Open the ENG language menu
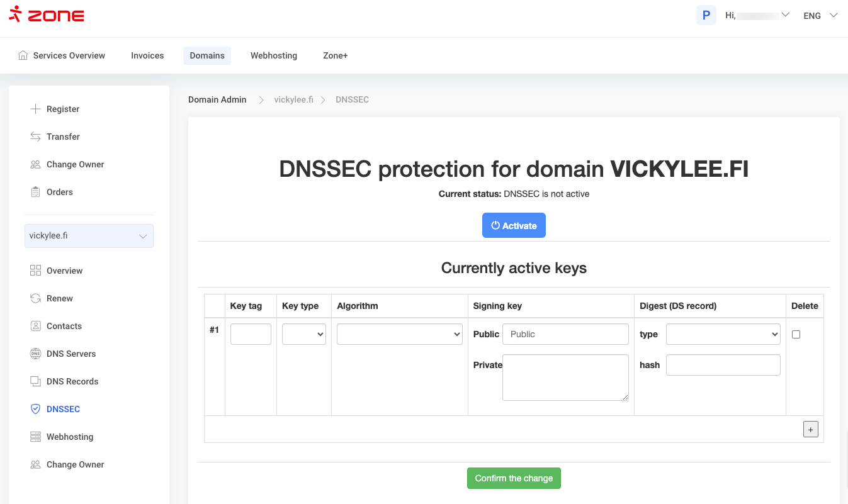This screenshot has height=504, width=848. 820,16
